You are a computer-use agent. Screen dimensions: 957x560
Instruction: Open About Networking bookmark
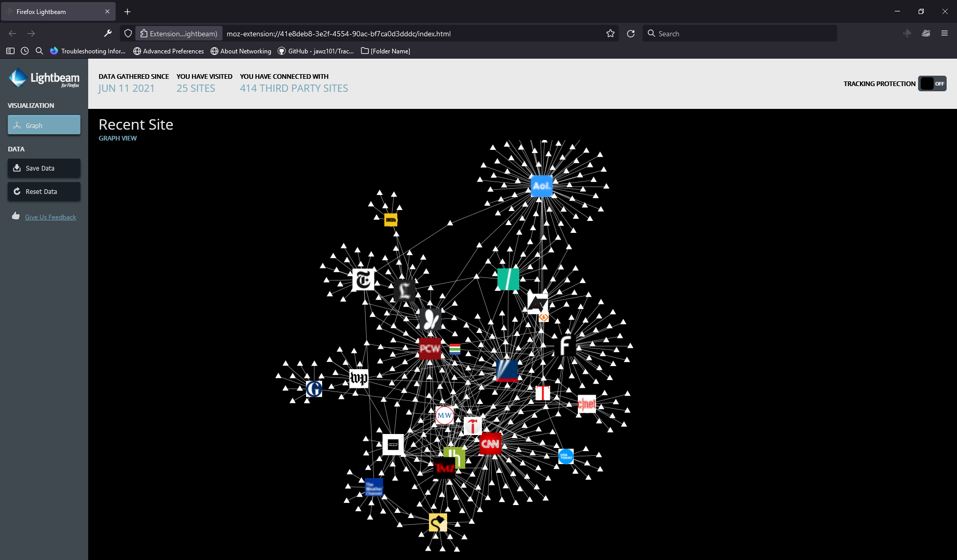[x=241, y=51]
